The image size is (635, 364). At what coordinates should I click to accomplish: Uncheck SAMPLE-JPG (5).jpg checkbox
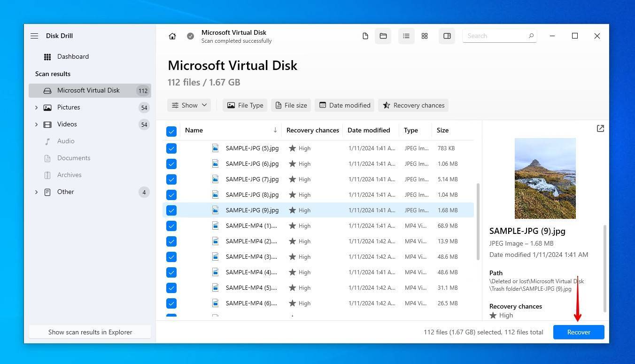coord(171,148)
